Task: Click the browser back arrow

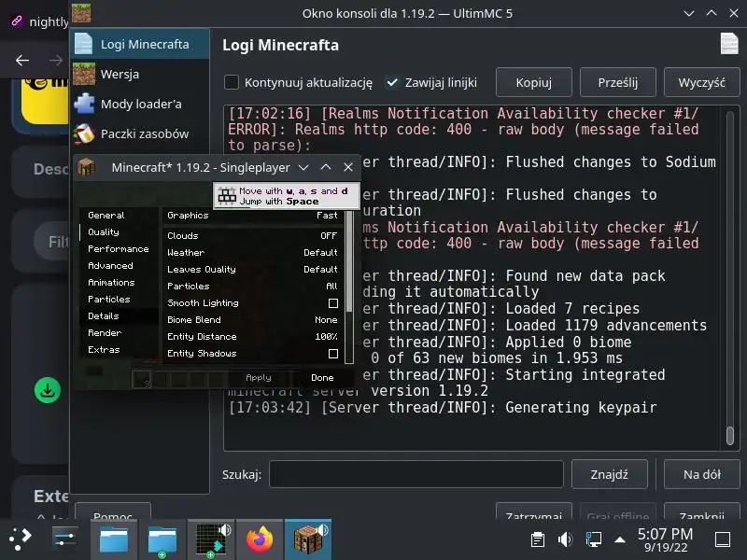Action: tap(22, 61)
